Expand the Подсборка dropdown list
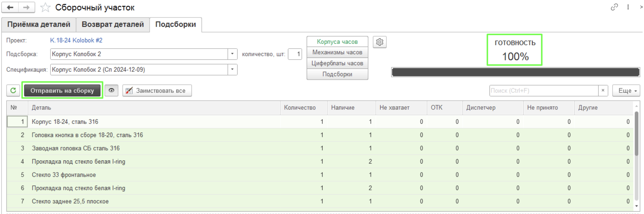The image size is (644, 214). (232, 54)
